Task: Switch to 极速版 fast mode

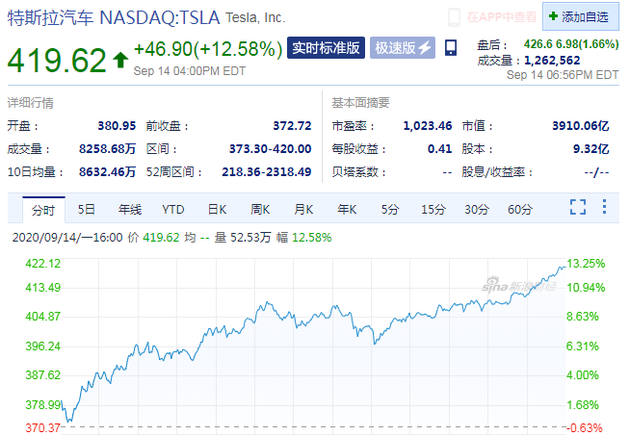Action: 403,48
